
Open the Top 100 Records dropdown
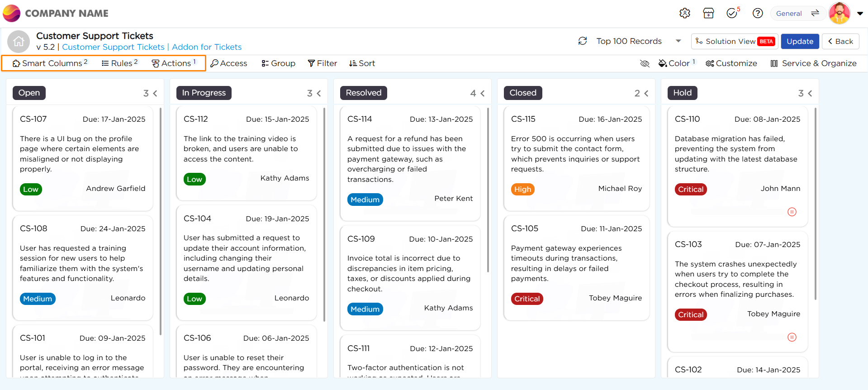point(678,41)
